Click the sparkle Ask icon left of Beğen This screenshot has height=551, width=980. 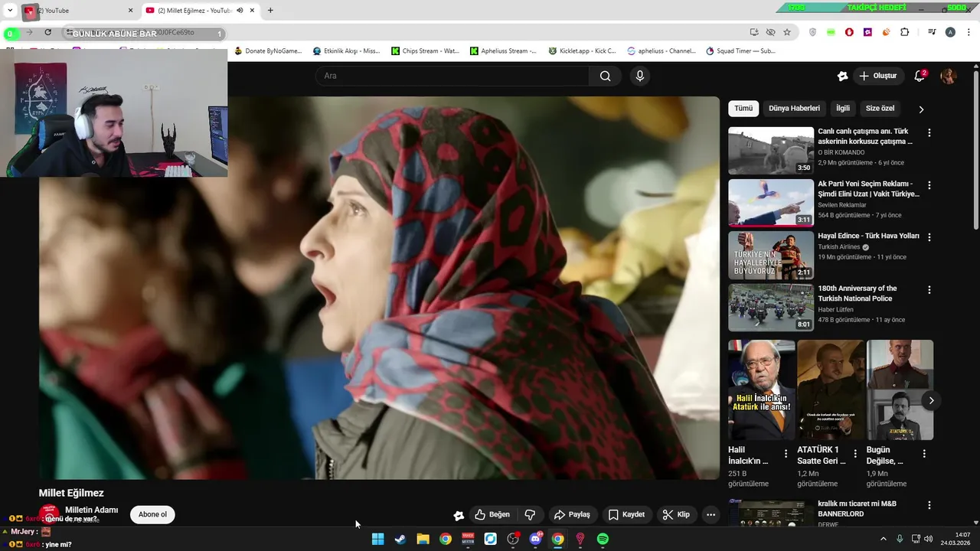click(x=458, y=515)
